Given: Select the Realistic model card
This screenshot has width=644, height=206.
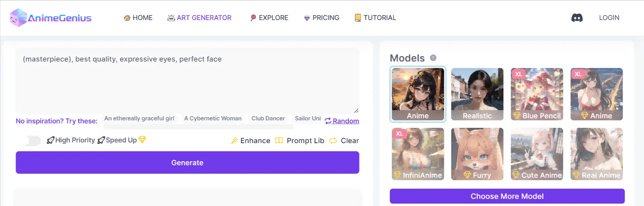Looking at the screenshot, I should pos(477,94).
